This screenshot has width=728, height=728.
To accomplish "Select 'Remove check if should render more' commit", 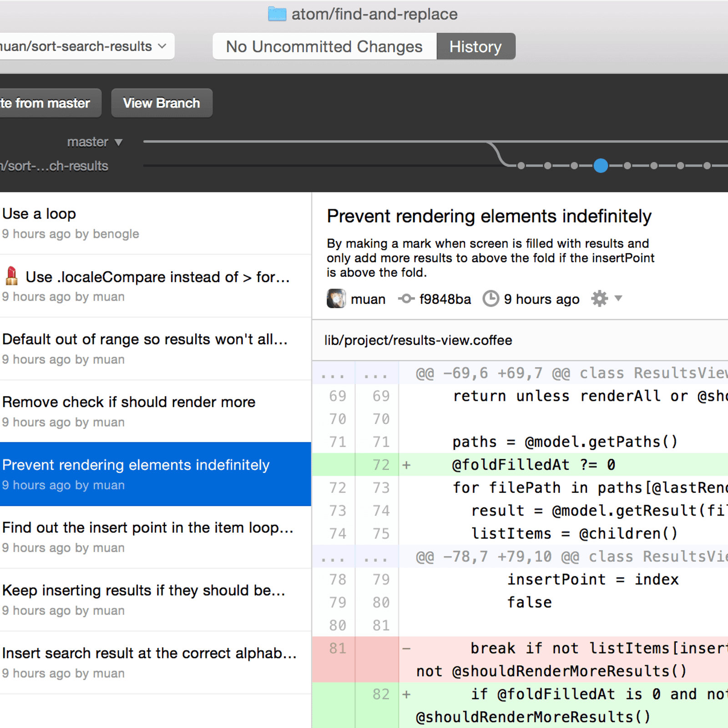I will [x=156, y=411].
